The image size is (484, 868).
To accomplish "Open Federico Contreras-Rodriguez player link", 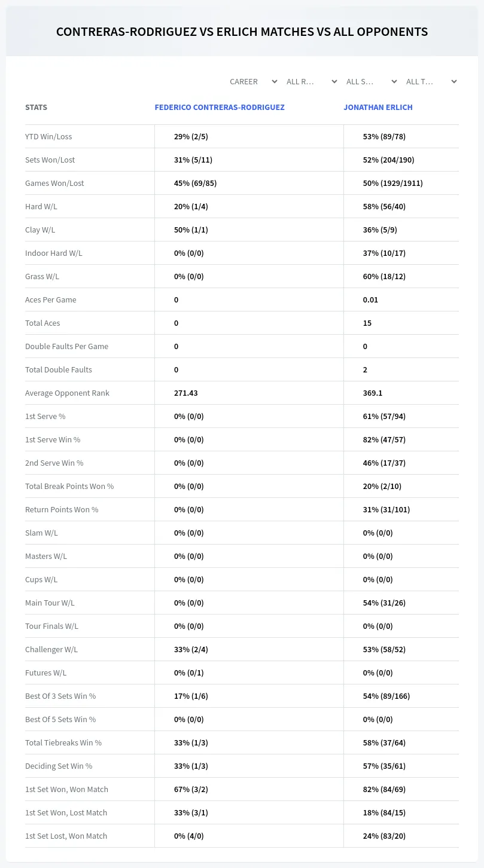I will pyautogui.click(x=220, y=108).
